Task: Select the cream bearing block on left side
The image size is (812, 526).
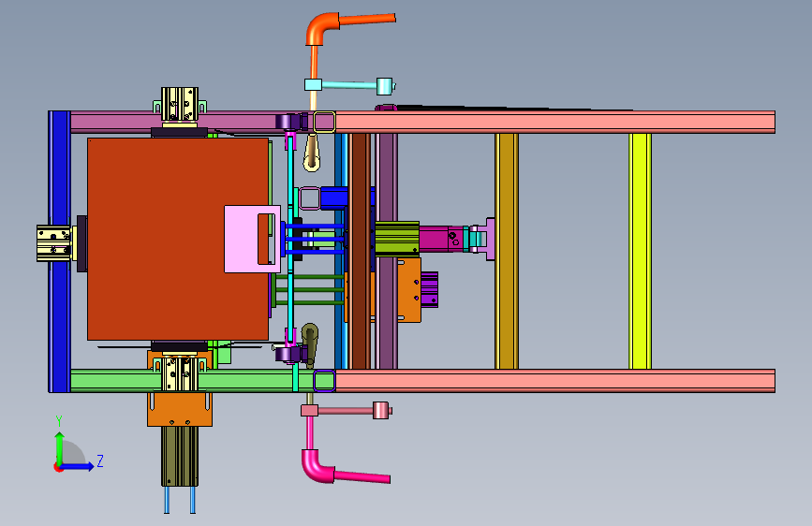Action: (x=54, y=242)
